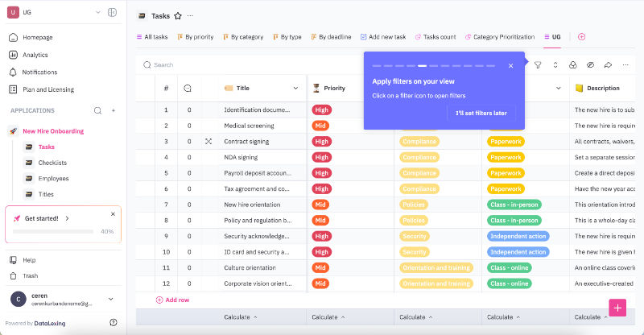Open Calculate under Description column
This screenshot has height=335, width=644.
point(591,317)
